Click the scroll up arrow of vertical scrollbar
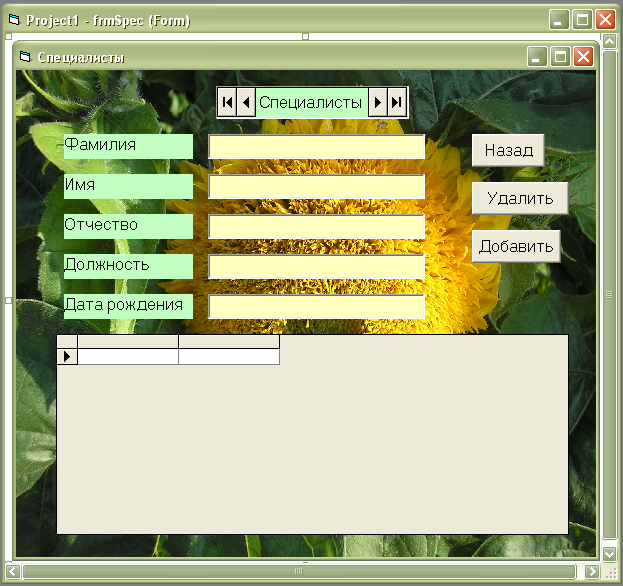The height and width of the screenshot is (586, 623). point(609,41)
